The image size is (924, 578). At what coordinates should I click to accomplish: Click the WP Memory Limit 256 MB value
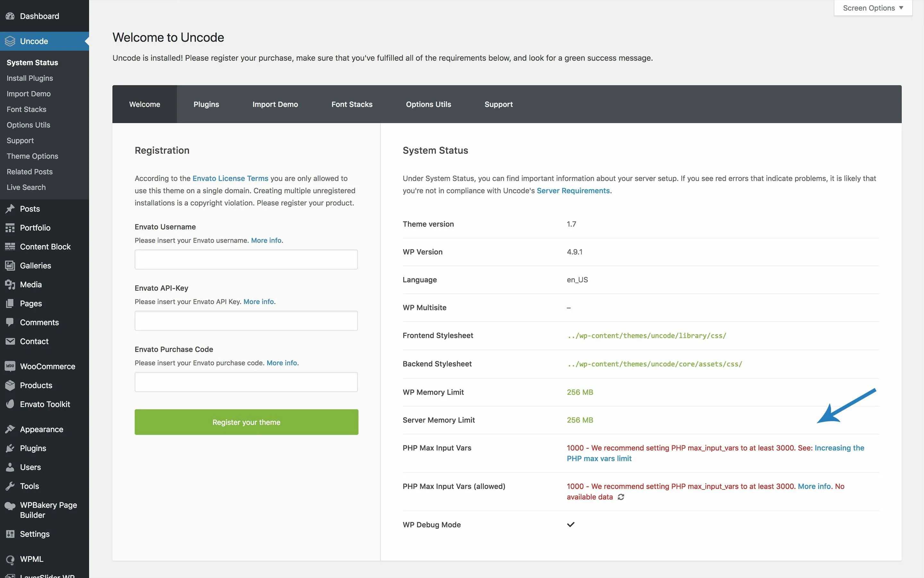point(580,392)
